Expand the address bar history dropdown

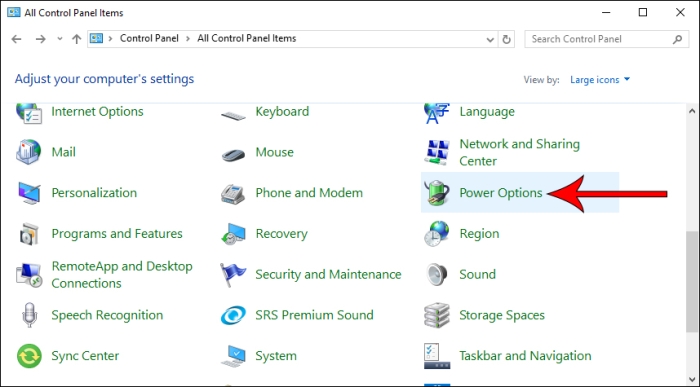490,40
